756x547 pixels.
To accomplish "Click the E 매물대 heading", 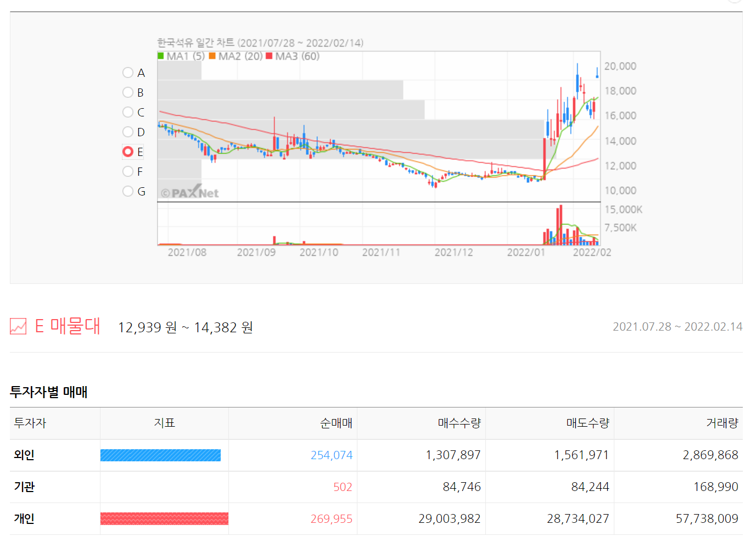I will click(68, 326).
